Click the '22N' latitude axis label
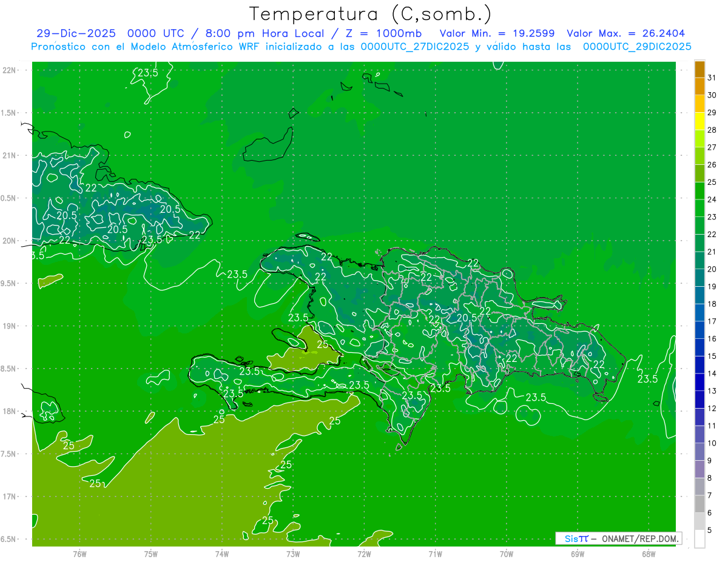 [10, 70]
